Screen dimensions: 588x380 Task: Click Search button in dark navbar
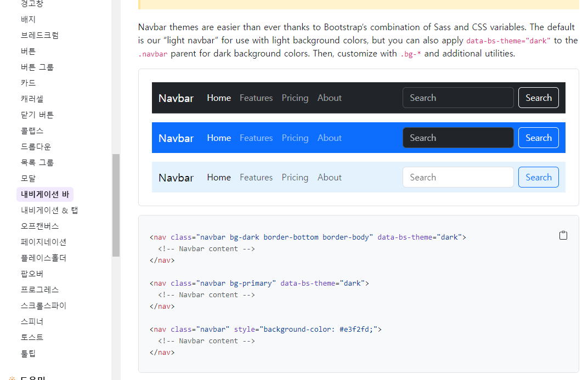pos(539,98)
